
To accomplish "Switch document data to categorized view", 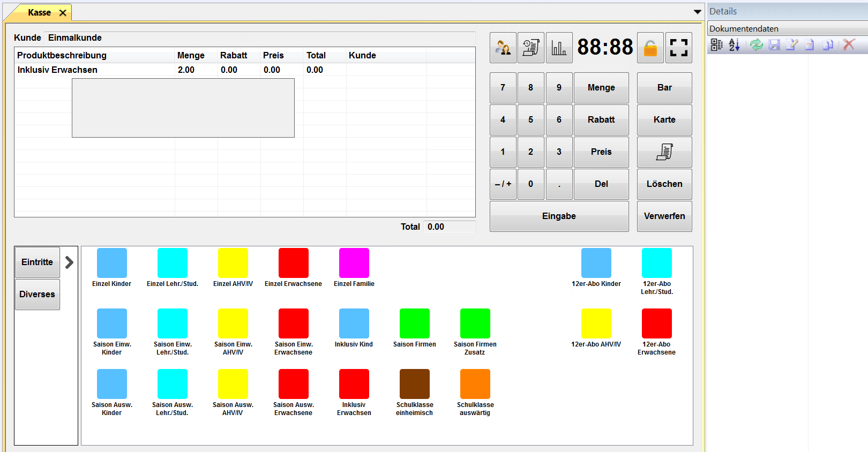I will [x=716, y=45].
